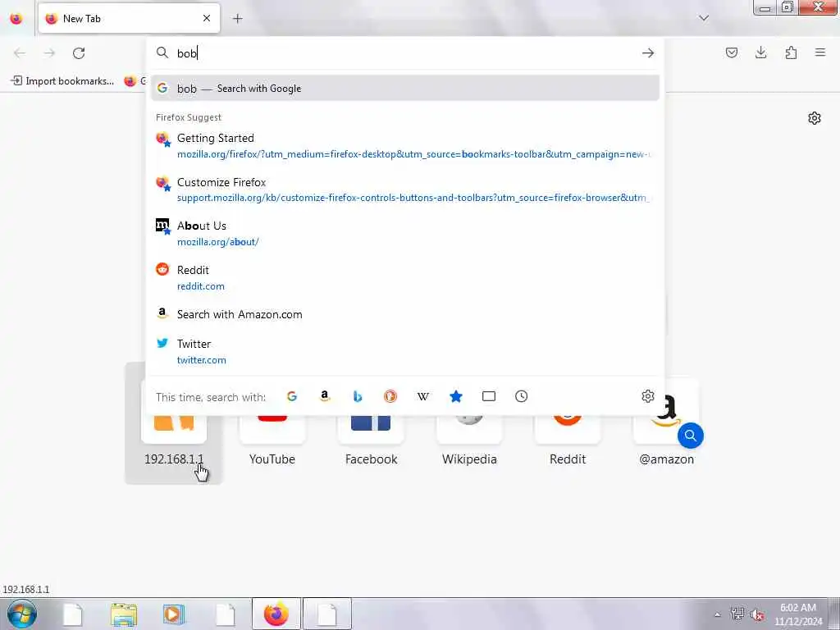Open the Save to Pocket icon

[731, 52]
